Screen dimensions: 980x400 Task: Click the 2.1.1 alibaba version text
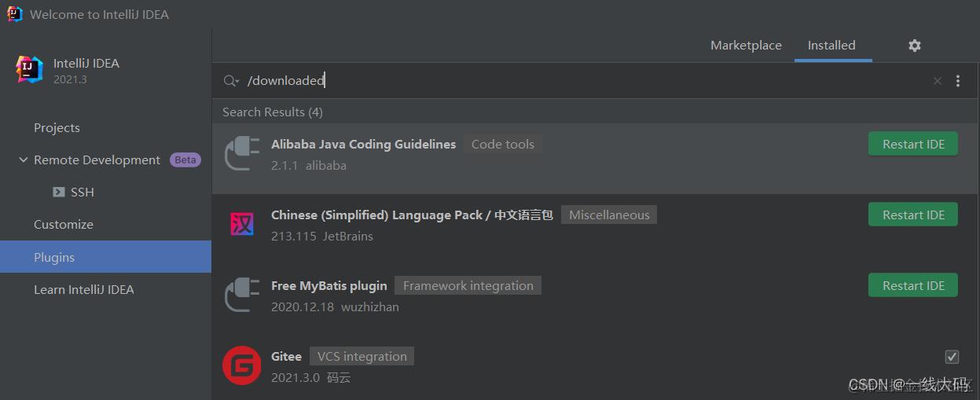309,166
